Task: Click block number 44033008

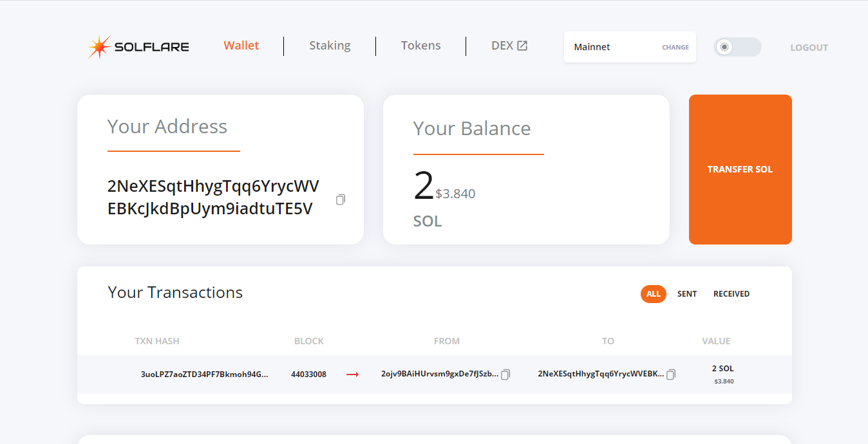Action: click(308, 374)
